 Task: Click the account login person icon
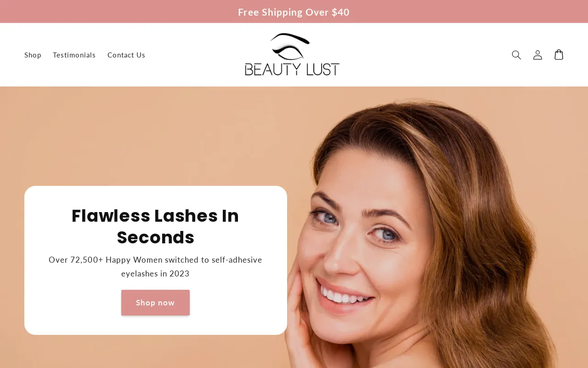click(x=537, y=55)
